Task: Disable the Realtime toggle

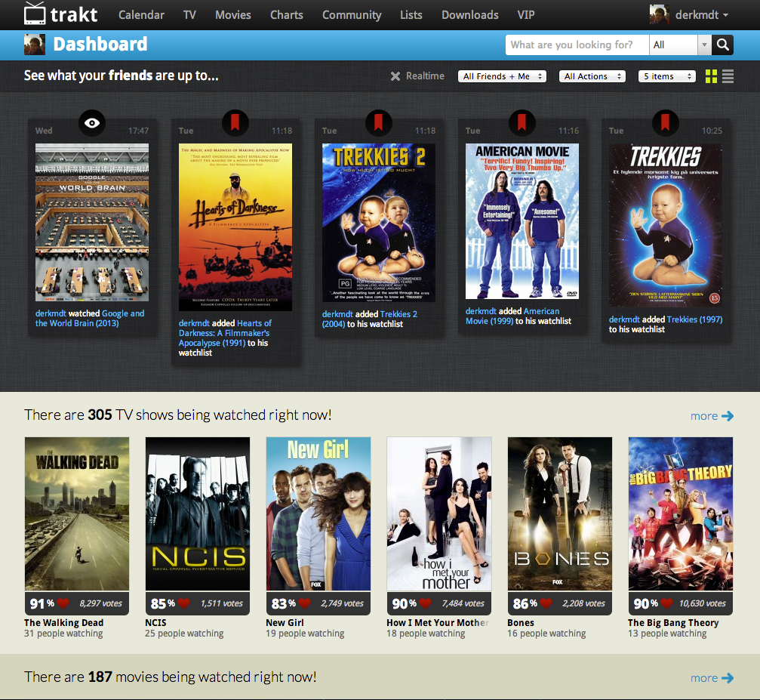Action: point(417,76)
